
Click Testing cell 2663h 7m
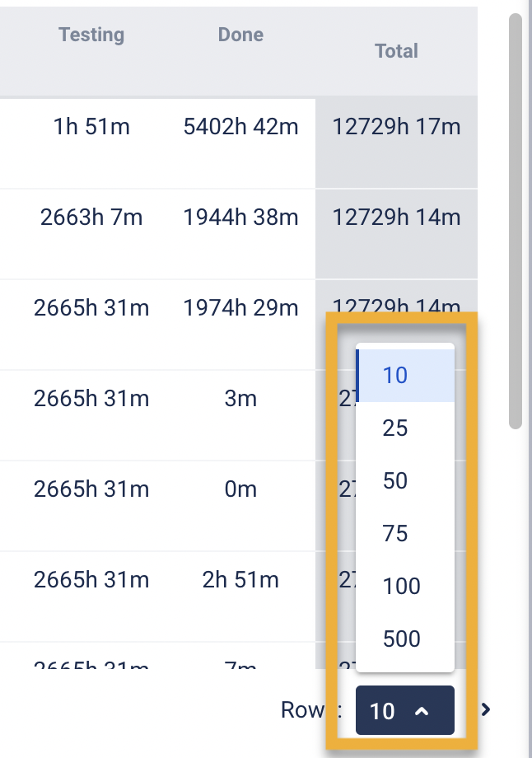tap(91, 218)
